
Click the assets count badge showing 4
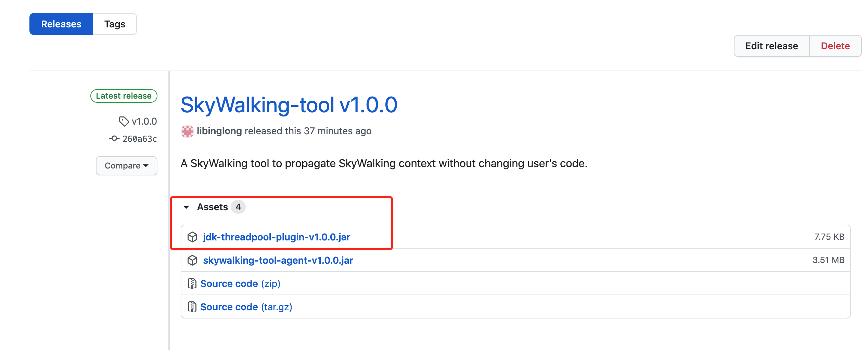239,207
